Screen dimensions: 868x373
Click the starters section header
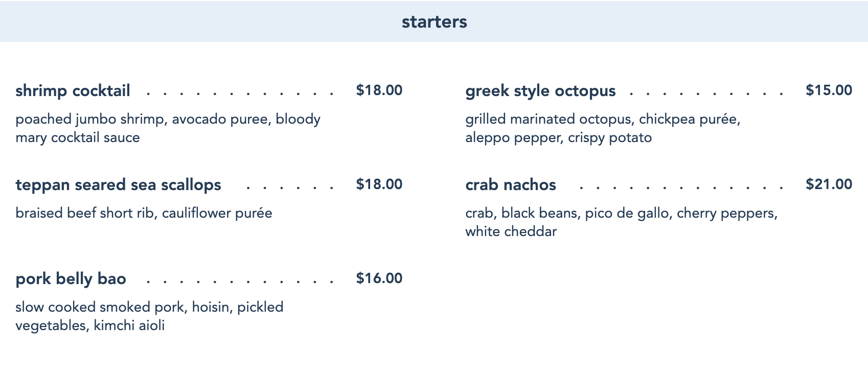[434, 22]
